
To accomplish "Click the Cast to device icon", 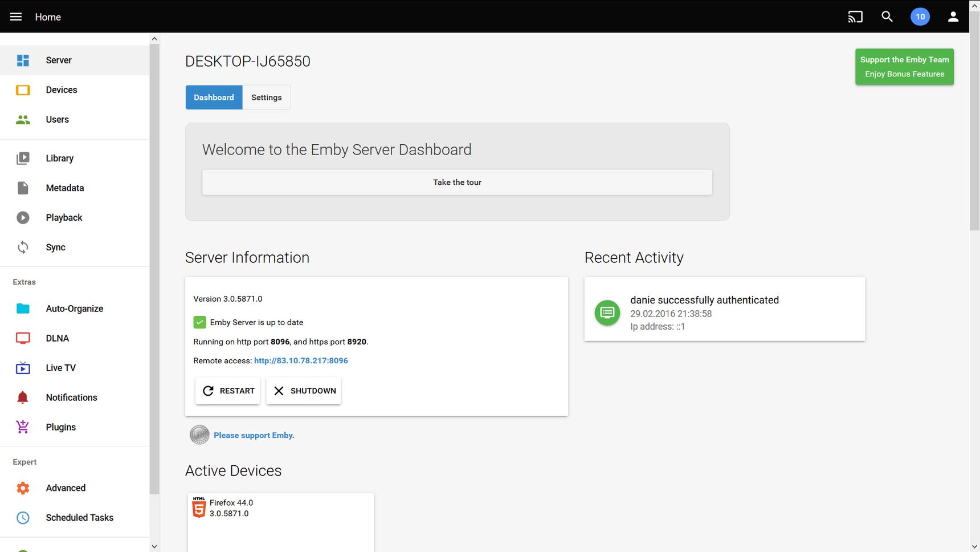I will (x=855, y=17).
